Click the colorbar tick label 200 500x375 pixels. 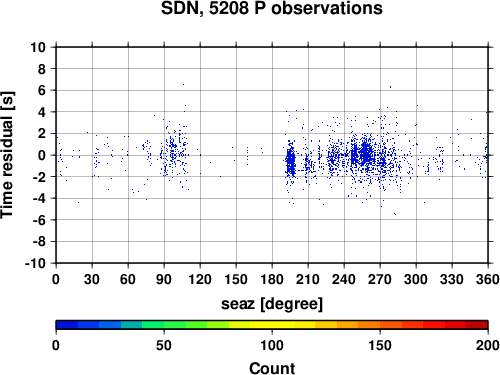488,345
